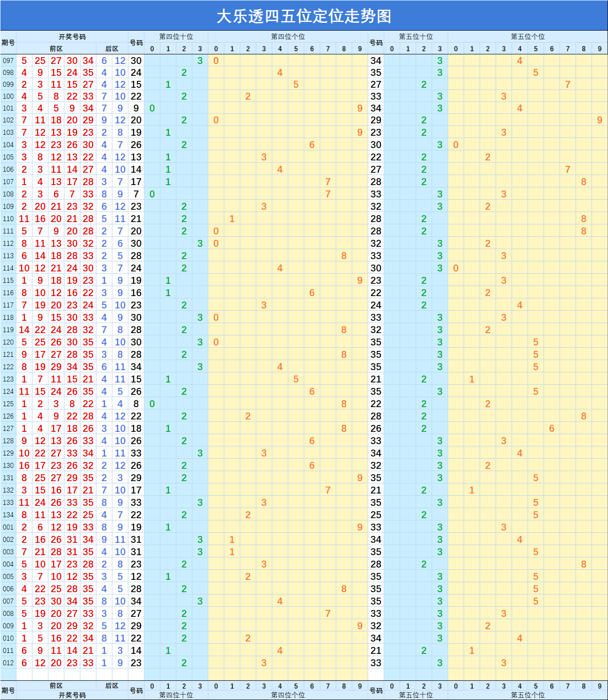Click orange 9 in row 102
Screen dimensions: 608x700
pyautogui.click(x=600, y=120)
